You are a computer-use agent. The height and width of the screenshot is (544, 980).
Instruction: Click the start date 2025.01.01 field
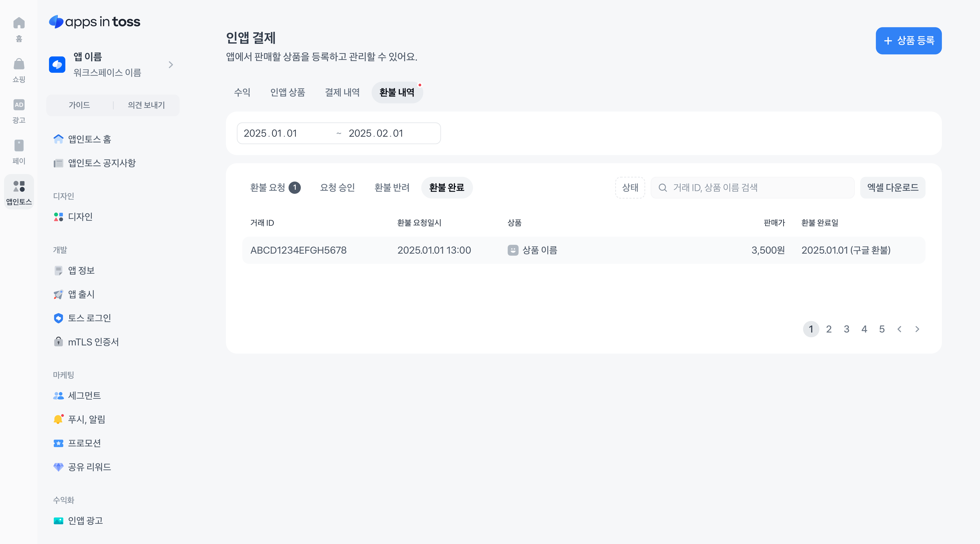coord(271,133)
